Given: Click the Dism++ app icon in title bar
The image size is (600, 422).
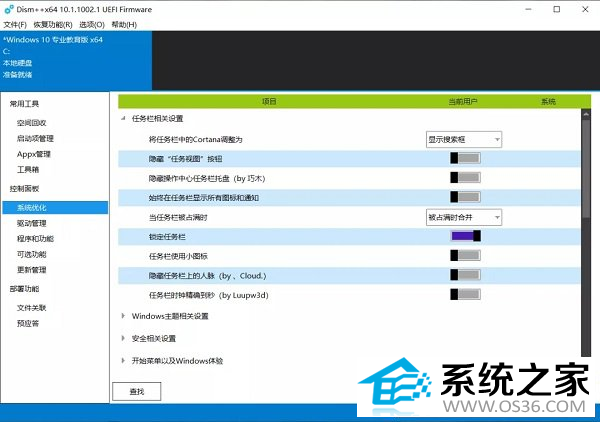Looking at the screenshot, I should (8, 9).
